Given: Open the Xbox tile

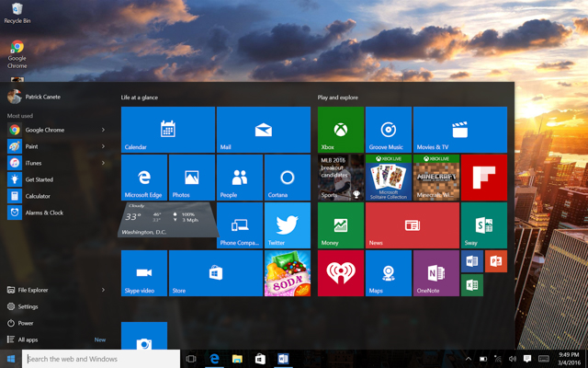Looking at the screenshot, I should tap(341, 130).
